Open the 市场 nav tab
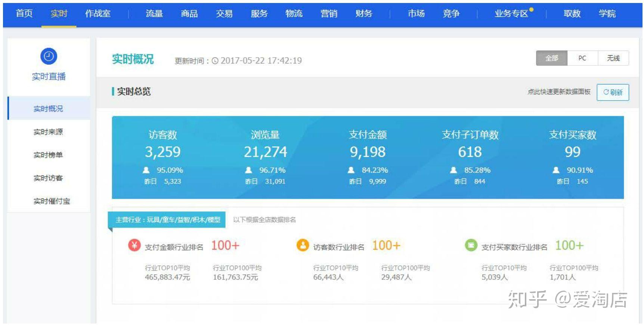644x325 pixels. [417, 14]
